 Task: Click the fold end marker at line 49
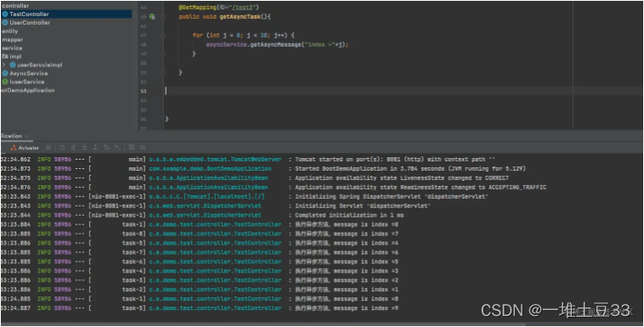coord(163,54)
